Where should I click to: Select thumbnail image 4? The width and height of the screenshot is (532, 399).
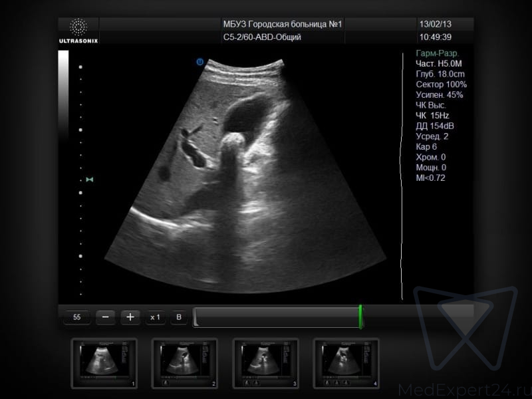tap(346, 363)
